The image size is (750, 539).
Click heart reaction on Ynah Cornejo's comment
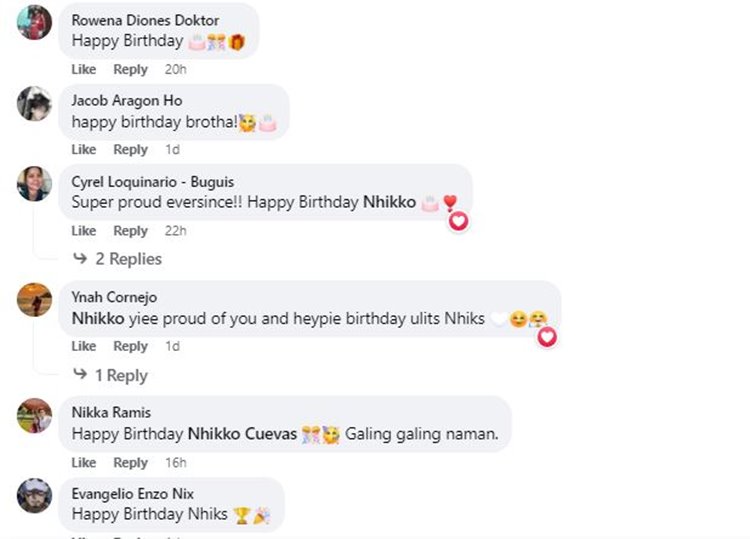(x=547, y=337)
